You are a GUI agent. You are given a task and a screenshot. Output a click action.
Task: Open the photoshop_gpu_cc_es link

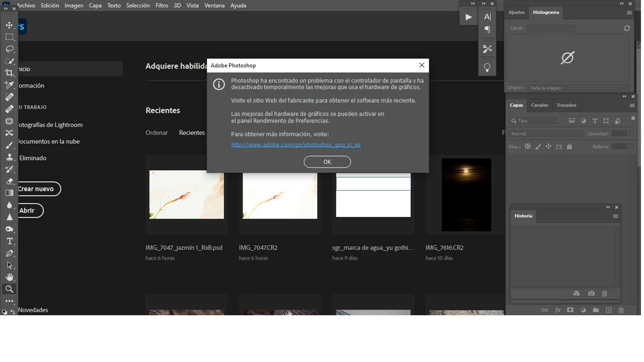pos(296,145)
